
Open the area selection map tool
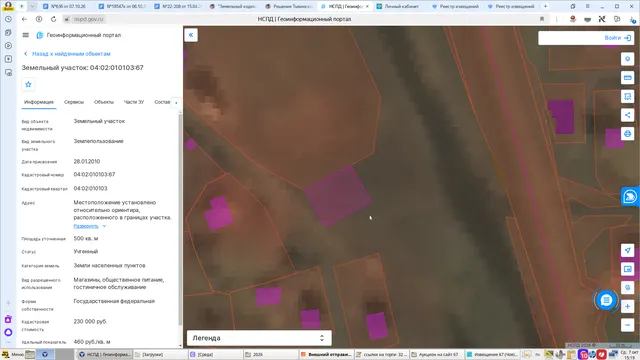click(627, 96)
